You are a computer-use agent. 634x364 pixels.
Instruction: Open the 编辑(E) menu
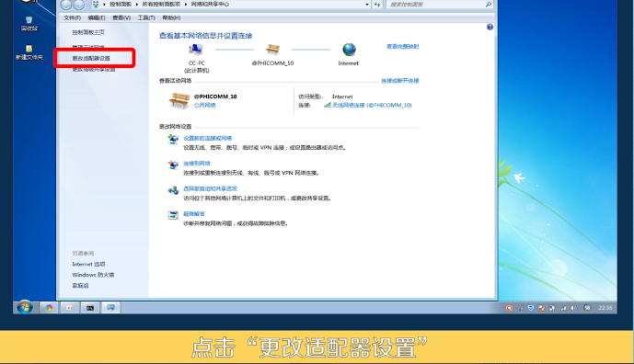pyautogui.click(x=97, y=17)
